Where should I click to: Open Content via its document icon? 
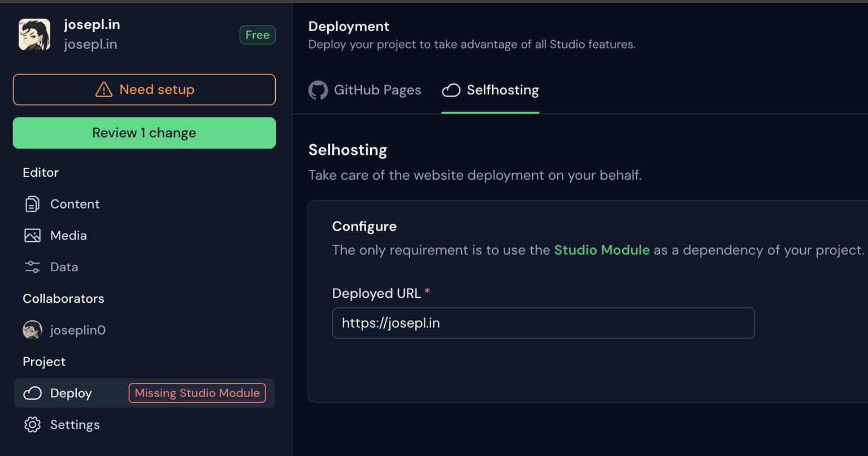[x=32, y=204]
